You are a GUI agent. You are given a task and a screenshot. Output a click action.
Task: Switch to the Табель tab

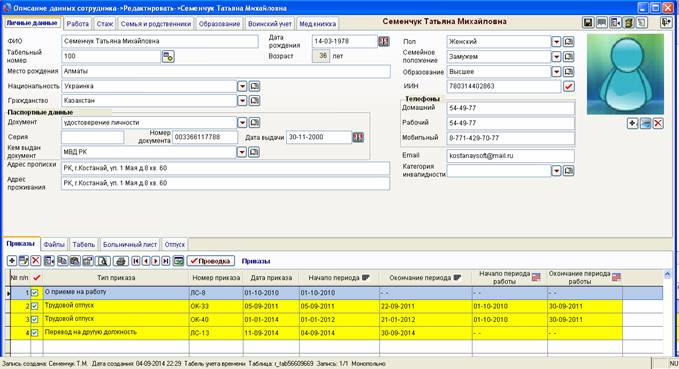pos(83,244)
